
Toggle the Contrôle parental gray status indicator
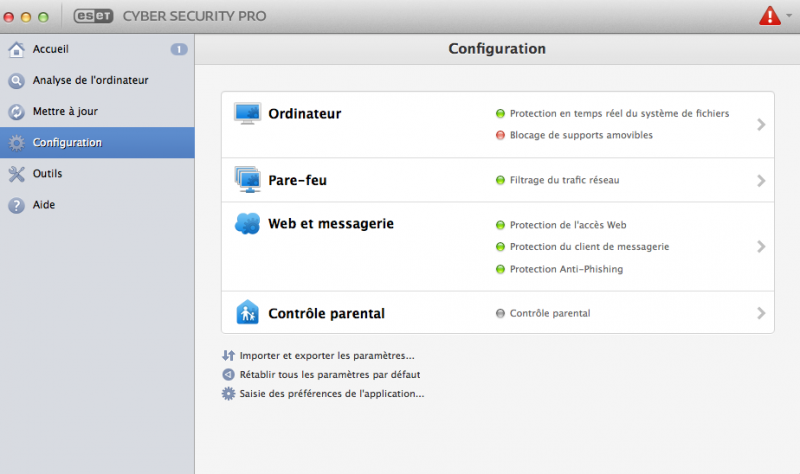pyautogui.click(x=500, y=313)
